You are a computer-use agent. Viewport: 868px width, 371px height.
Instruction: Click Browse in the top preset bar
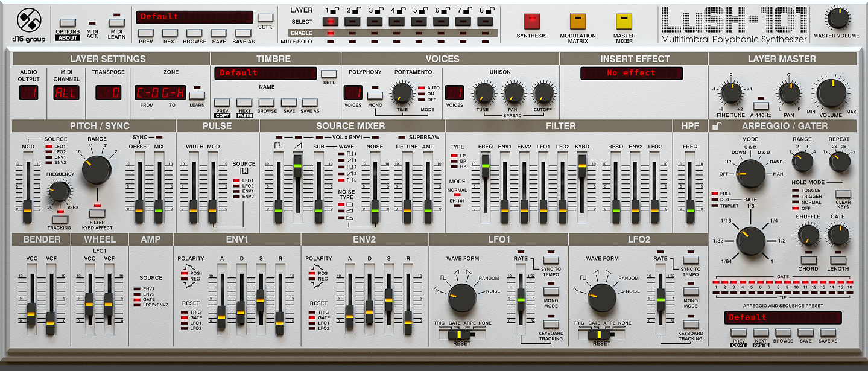[195, 33]
